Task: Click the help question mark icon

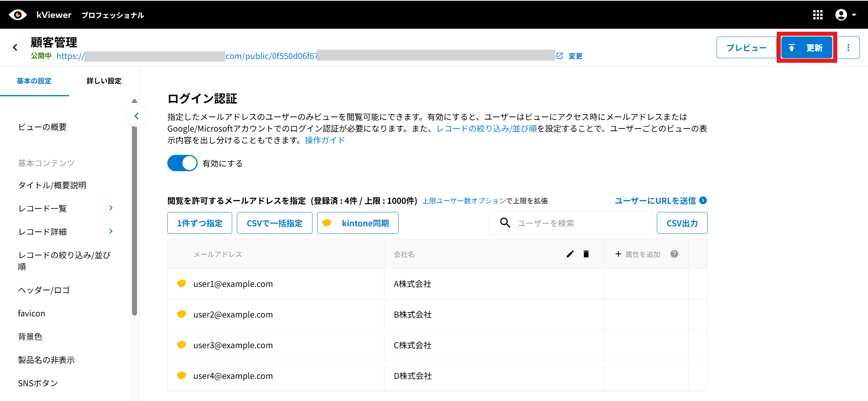Action: point(674,254)
